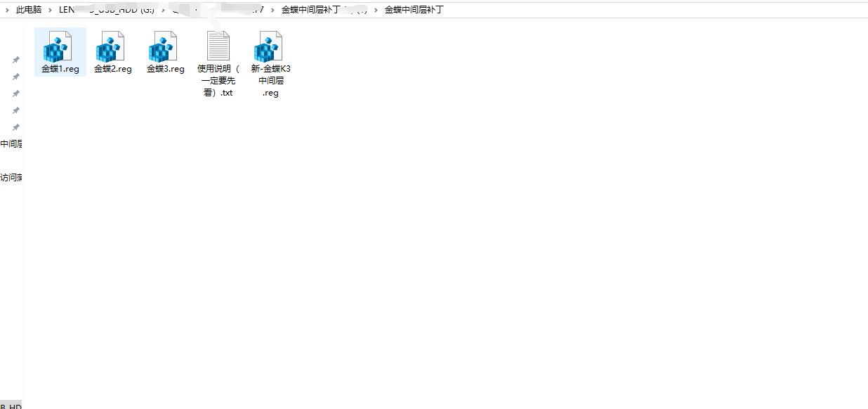Viewport: 868px width, 409px height.
Task: Expand the chevron right after 此电脑
Action: point(51,10)
